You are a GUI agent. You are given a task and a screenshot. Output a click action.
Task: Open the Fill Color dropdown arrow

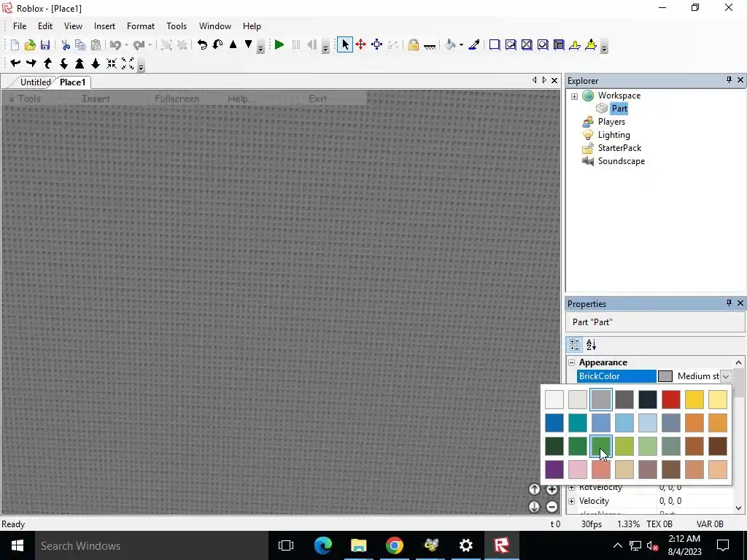(x=461, y=44)
